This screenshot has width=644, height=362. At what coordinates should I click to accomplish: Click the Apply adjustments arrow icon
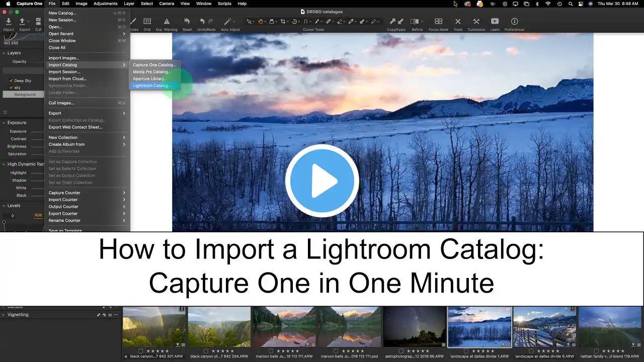coord(400,22)
